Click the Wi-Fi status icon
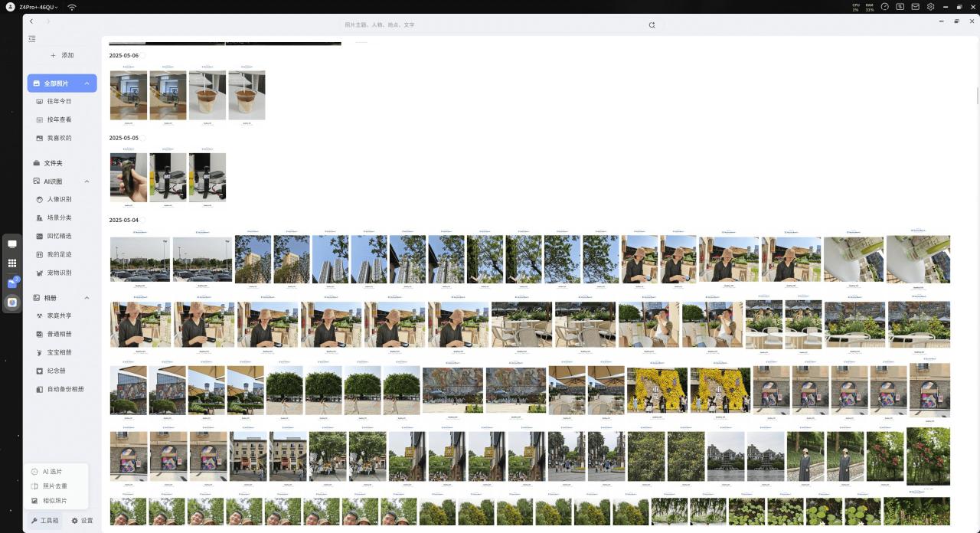Image resolution: width=980 pixels, height=533 pixels. click(72, 7)
